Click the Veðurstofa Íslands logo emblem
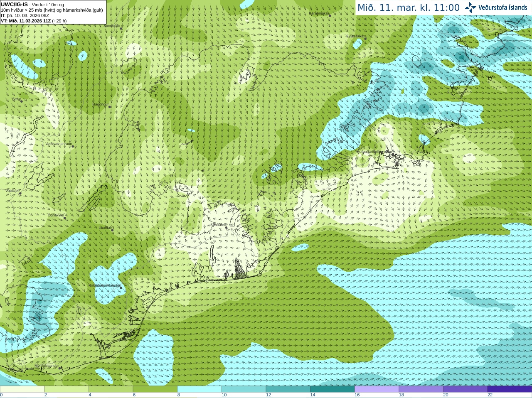This screenshot has height=398, width=532. click(470, 7)
